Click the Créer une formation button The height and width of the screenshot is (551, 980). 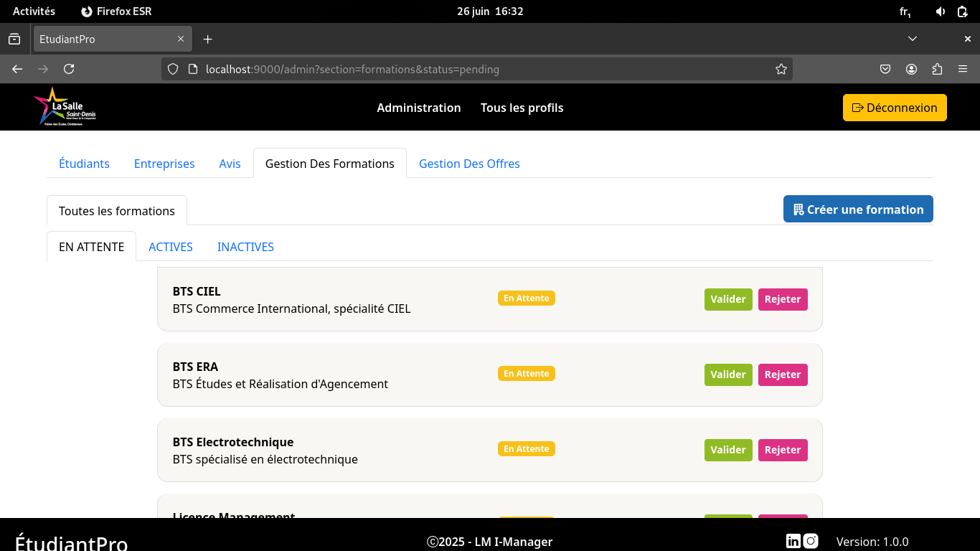coord(858,209)
